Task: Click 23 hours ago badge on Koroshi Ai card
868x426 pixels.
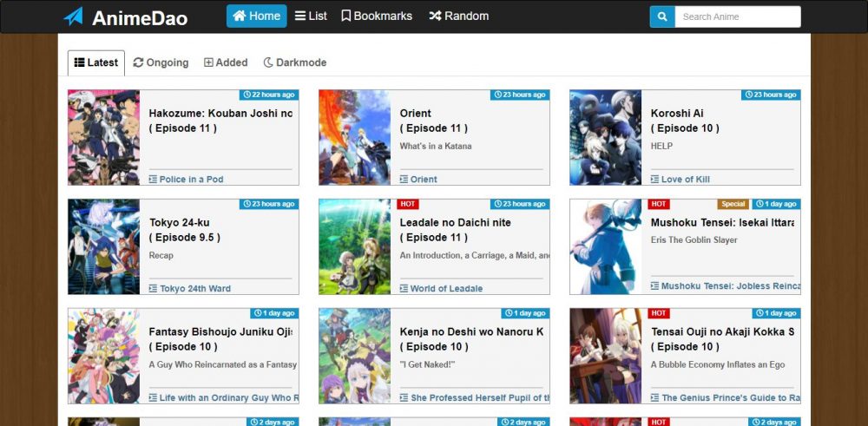Action: pyautogui.click(x=771, y=95)
